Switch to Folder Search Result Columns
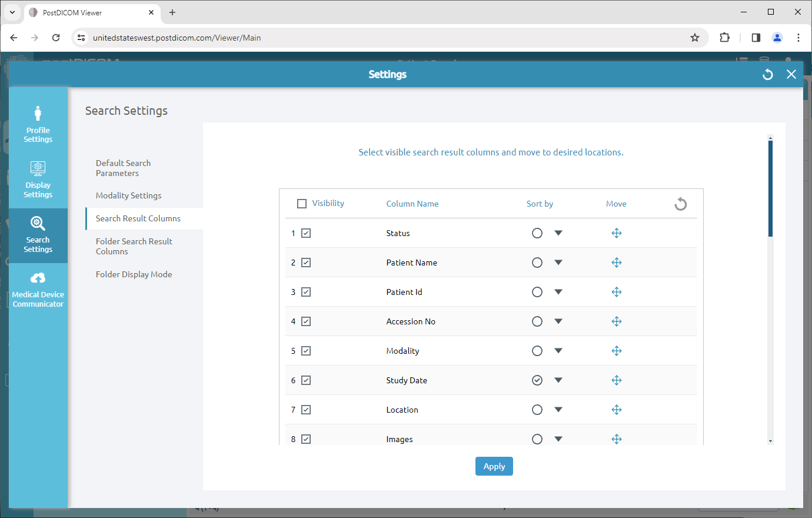The image size is (812, 518). click(x=134, y=246)
